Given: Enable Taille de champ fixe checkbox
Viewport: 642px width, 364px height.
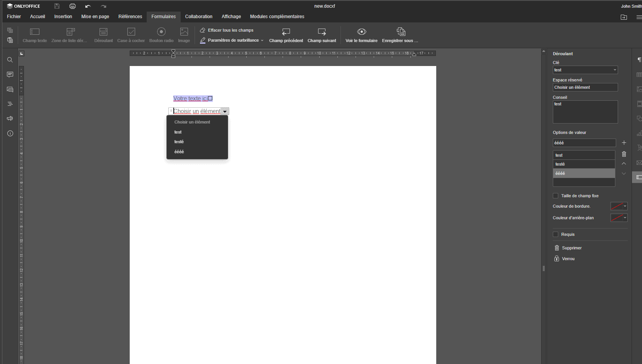Looking at the screenshot, I should click(556, 196).
